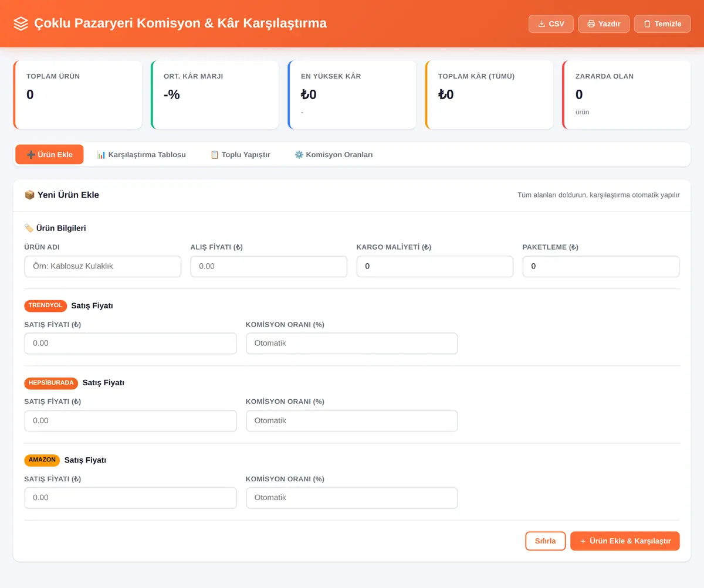
Task: Click the Toplam Ürün summary card
Action: (77, 95)
